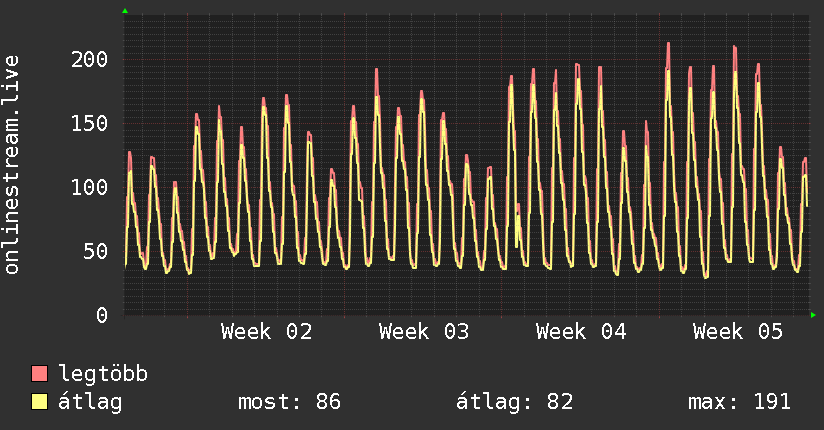Click the green arrow ending the x-axis
The height and width of the screenshot is (430, 824).
(813, 315)
